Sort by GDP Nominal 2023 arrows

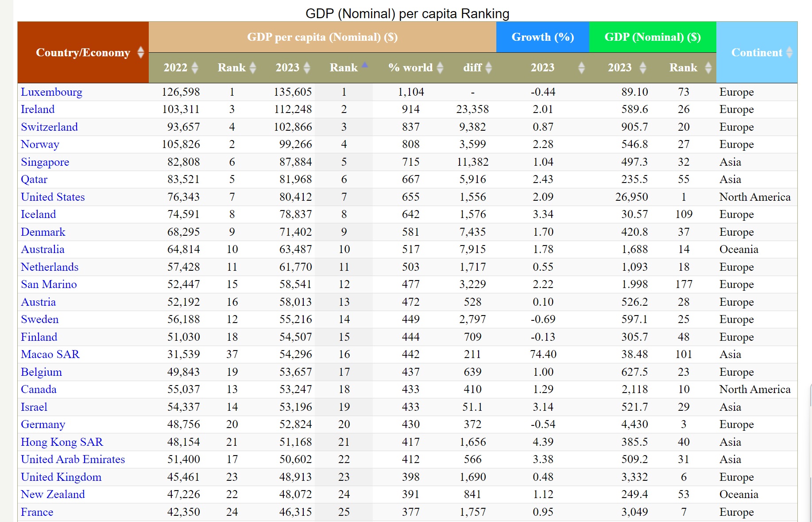(643, 68)
